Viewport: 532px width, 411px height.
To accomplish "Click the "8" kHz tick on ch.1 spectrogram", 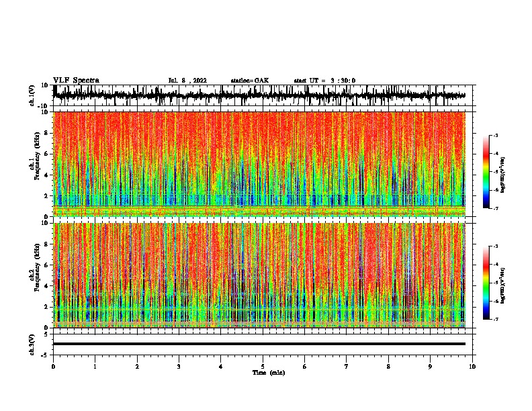I will [x=46, y=133].
